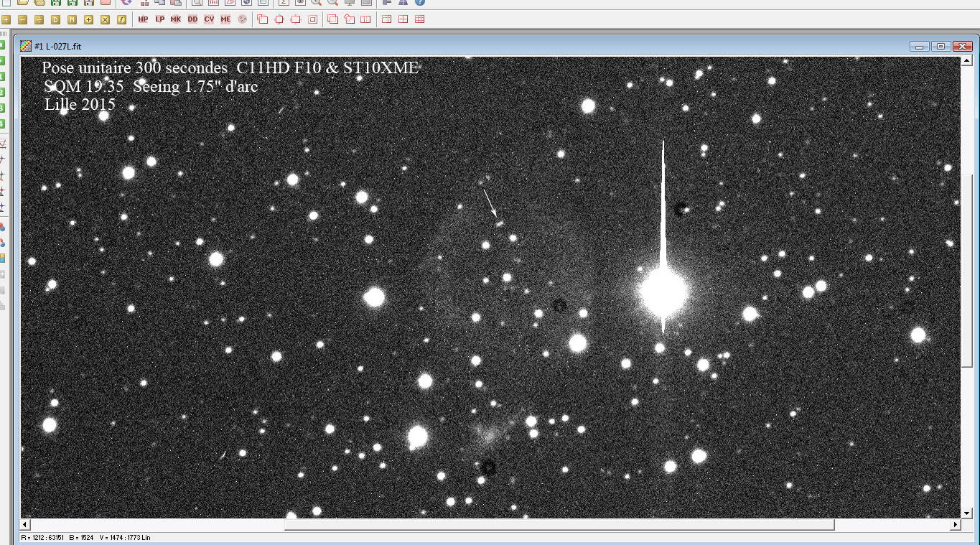Image resolution: width=980 pixels, height=545 pixels.
Task: Choose the yellow divide icon
Action: tap(39, 19)
